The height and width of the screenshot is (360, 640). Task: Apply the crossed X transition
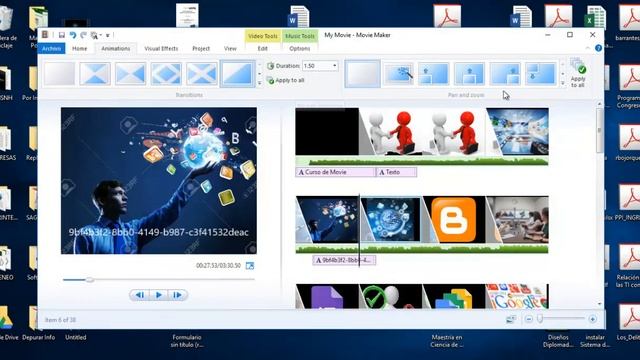click(x=202, y=74)
